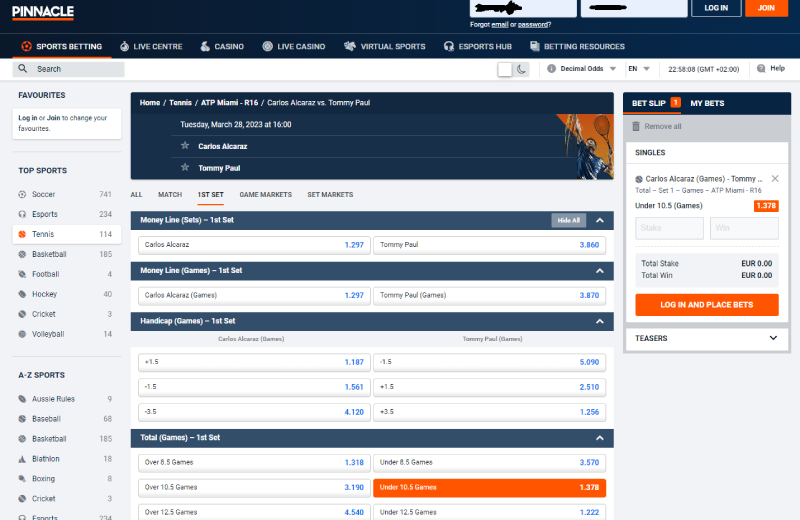Image resolution: width=800 pixels, height=520 pixels.
Task: Open Betting Resources
Action: (577, 46)
